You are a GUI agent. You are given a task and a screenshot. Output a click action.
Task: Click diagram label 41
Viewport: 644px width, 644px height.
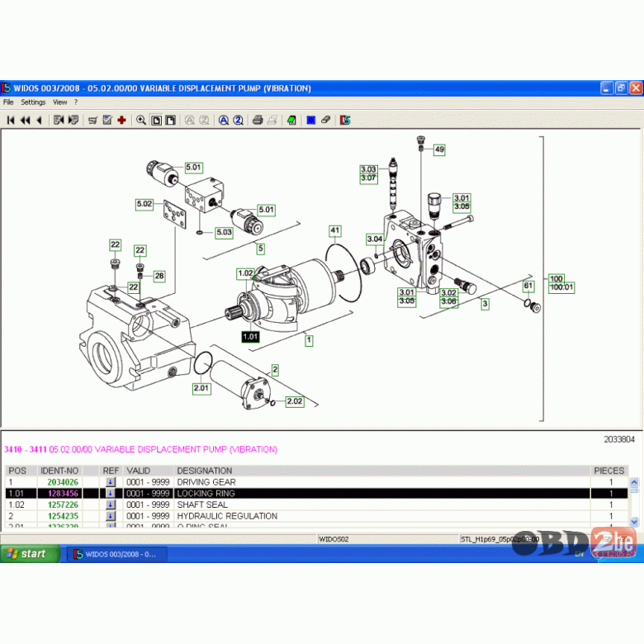tap(335, 230)
